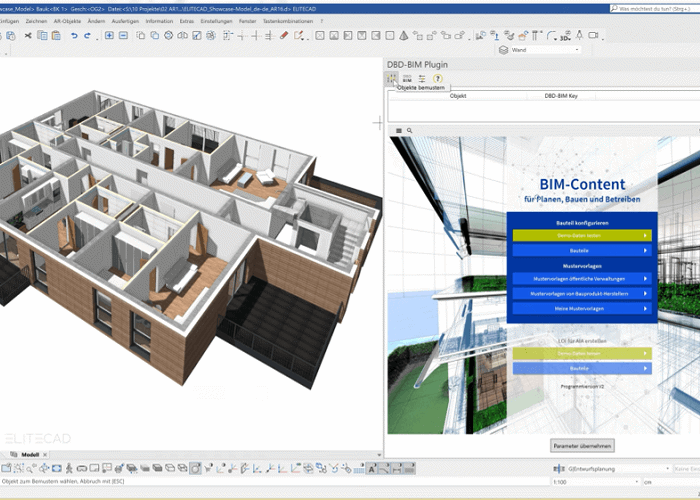Click the VR glasses icon in bottom toolbar
The height and width of the screenshot is (500, 700).
(82, 468)
